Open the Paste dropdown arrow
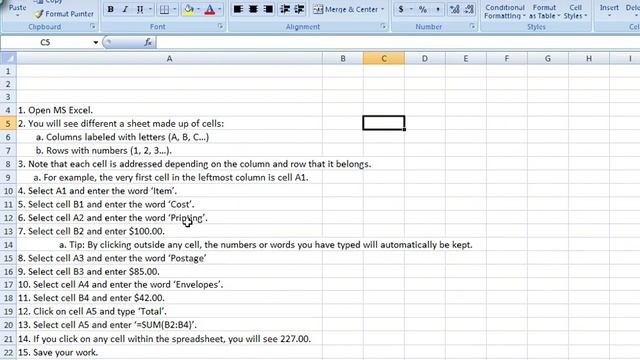Image resolution: width=640 pixels, height=360 pixels. tap(18, 15)
